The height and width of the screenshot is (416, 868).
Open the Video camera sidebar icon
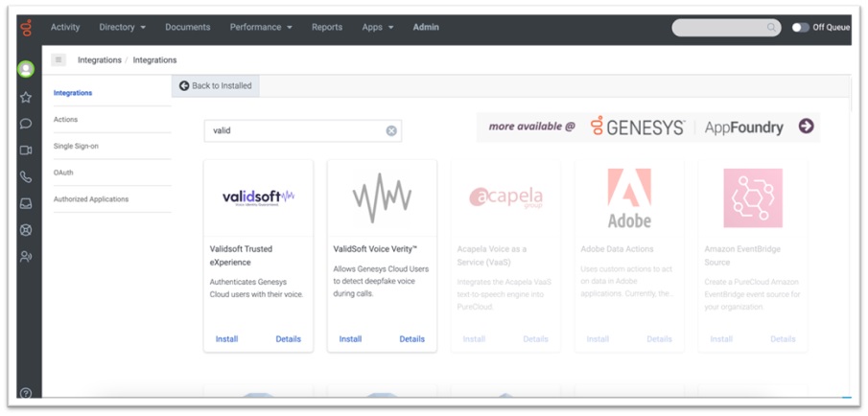[x=26, y=150]
